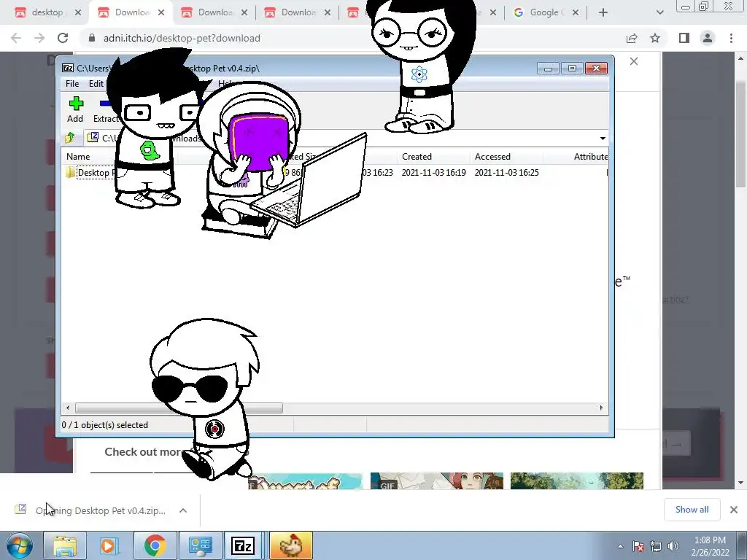This screenshot has height=560, width=747.
Task: Open the Action Center flag icon
Action: [x=638, y=546]
